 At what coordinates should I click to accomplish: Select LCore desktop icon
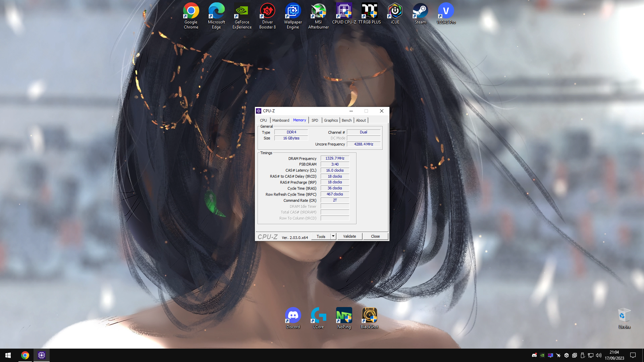(318, 318)
